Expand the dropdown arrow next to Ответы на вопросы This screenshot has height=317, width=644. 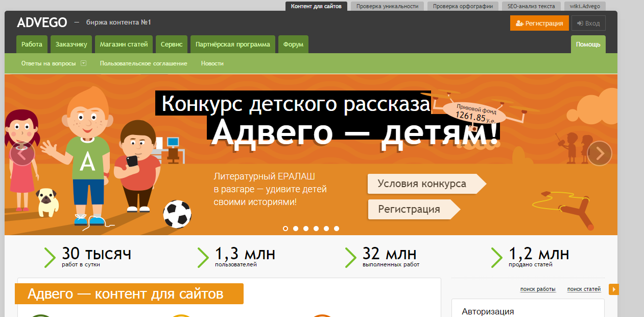point(83,63)
